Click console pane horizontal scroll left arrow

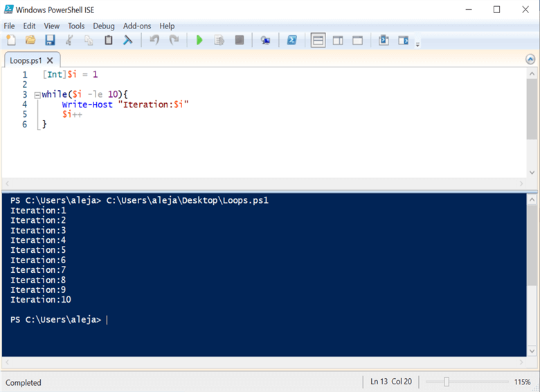[7, 362]
